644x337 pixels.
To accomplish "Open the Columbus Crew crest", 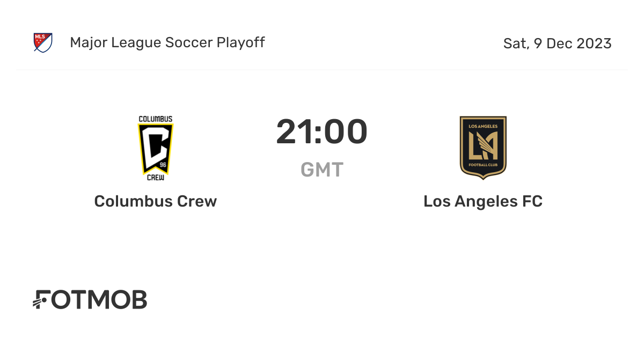I will [156, 147].
